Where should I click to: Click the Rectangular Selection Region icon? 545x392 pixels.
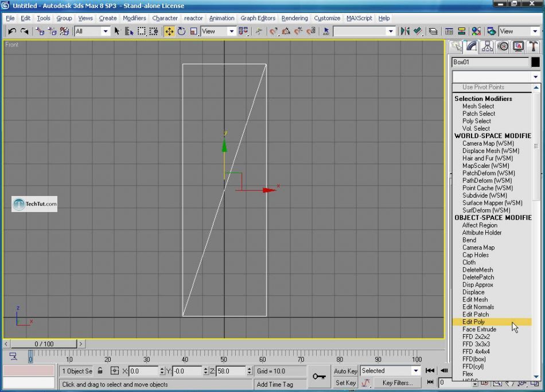coord(142,32)
